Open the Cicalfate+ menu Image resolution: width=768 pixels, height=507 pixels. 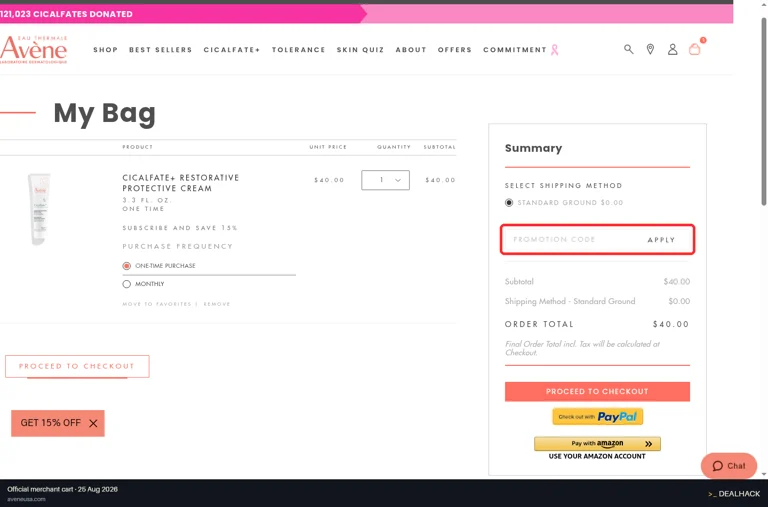(x=232, y=50)
